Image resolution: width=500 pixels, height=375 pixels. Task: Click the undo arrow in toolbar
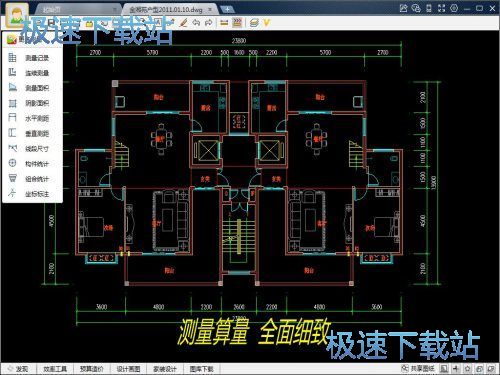[196, 23]
